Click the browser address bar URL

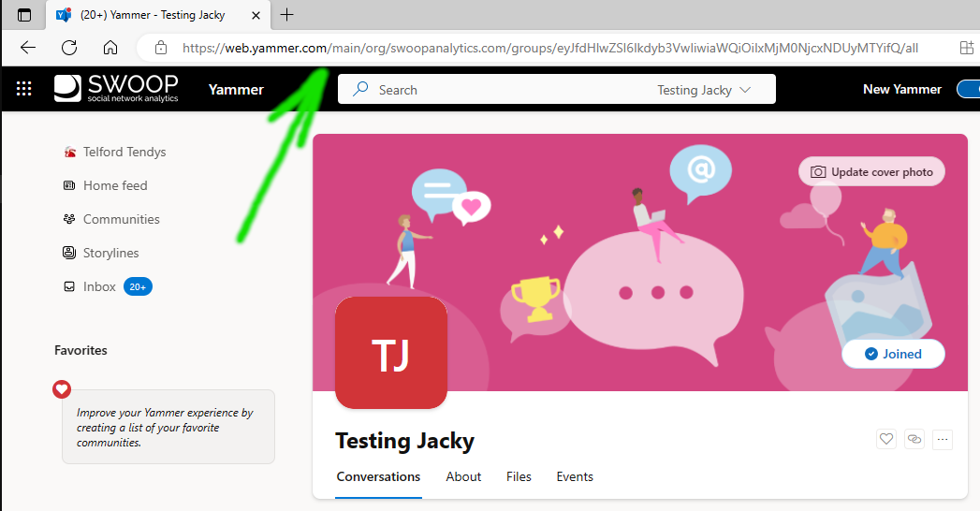(x=550, y=48)
